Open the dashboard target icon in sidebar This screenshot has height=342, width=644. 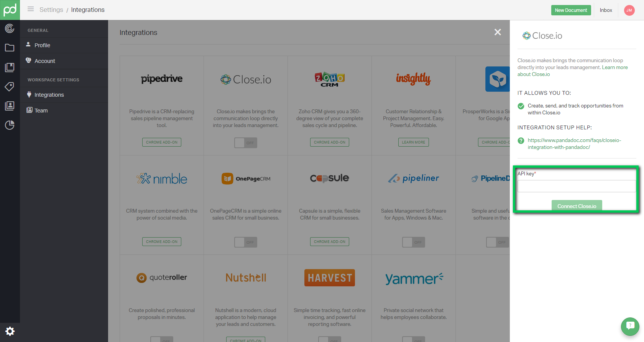click(10, 28)
